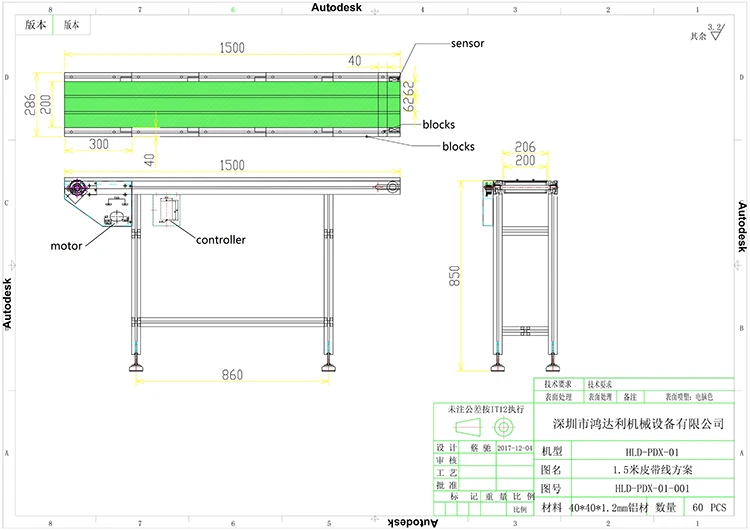
Task: Click the green conveyor belt surface
Action: [220, 103]
